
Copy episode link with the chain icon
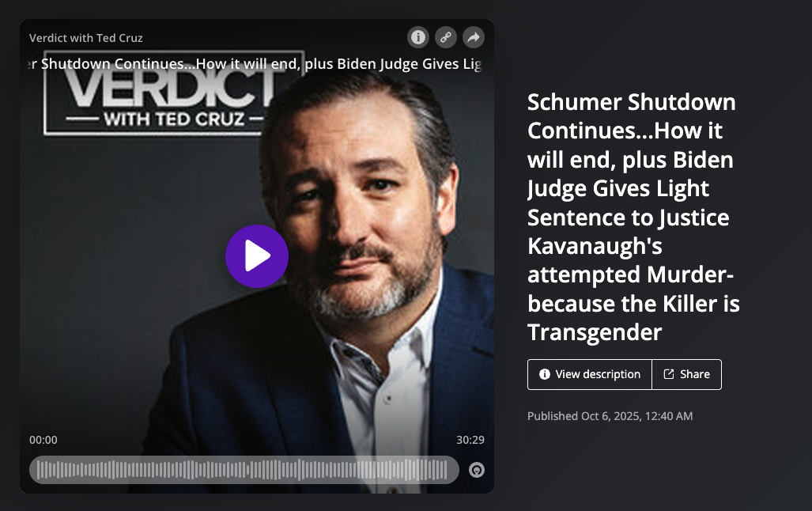pos(446,37)
